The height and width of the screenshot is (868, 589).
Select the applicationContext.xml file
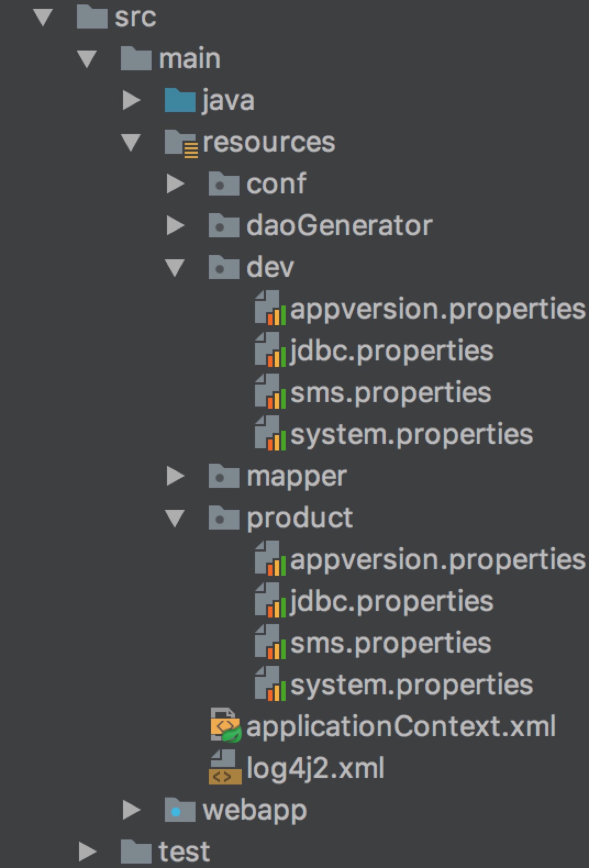click(401, 726)
